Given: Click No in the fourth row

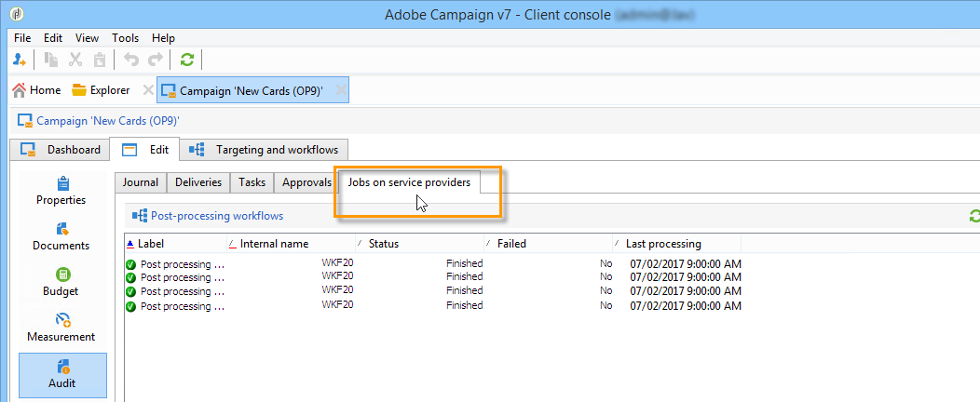Looking at the screenshot, I should [x=606, y=305].
